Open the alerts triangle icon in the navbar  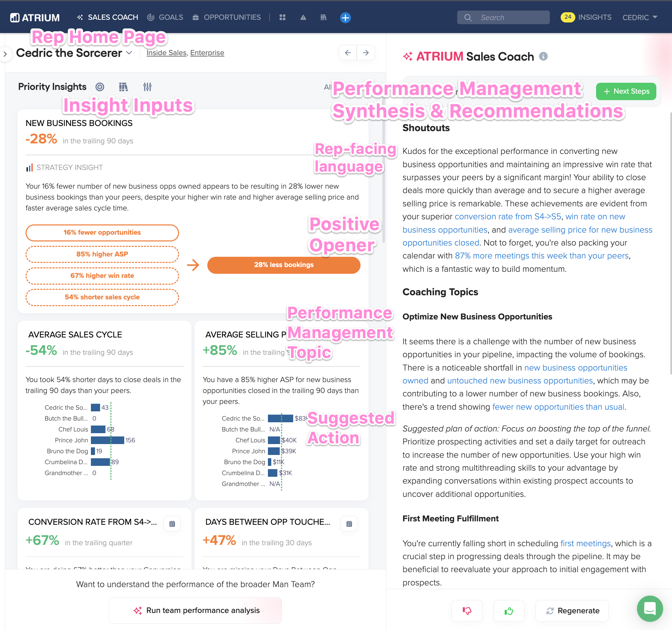(x=303, y=17)
